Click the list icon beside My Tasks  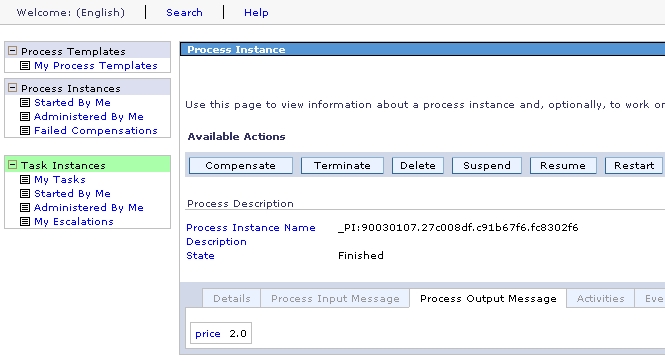click(25, 179)
